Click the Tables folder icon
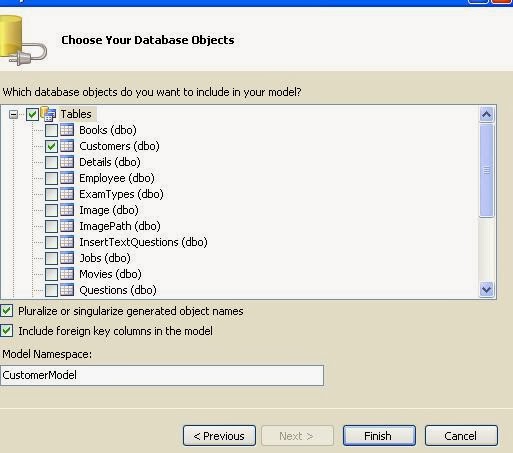 (x=48, y=114)
